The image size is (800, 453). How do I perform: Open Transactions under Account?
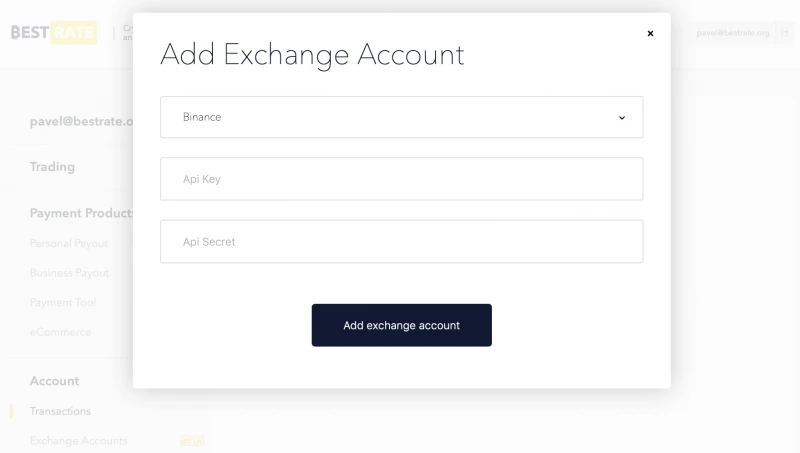(60, 411)
